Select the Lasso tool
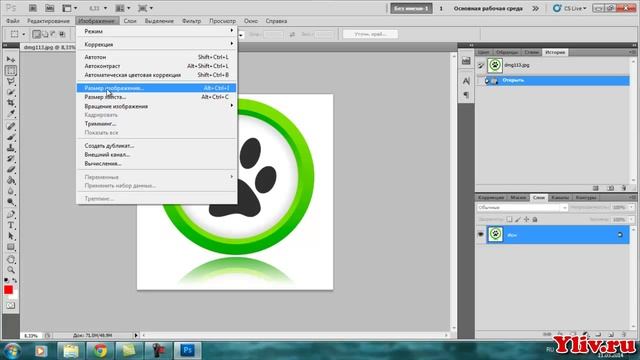 pyautogui.click(x=11, y=82)
